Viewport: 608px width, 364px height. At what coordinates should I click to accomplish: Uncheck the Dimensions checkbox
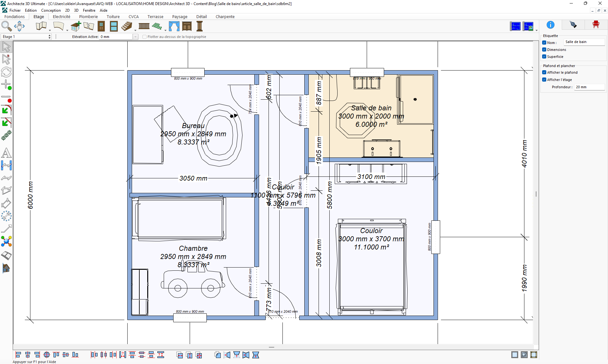pyautogui.click(x=544, y=50)
